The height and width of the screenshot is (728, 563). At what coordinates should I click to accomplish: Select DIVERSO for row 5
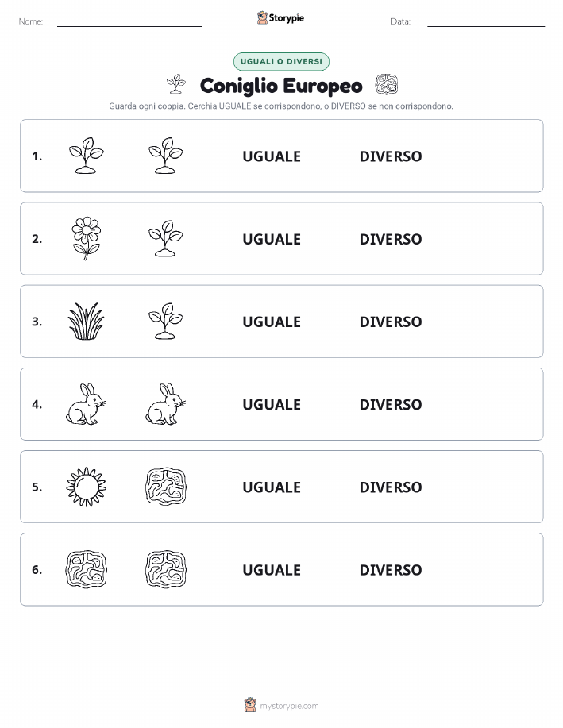point(391,487)
